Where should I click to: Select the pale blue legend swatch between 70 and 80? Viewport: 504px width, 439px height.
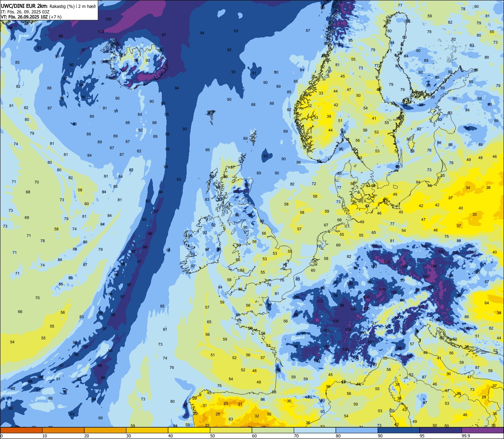pos(315,430)
